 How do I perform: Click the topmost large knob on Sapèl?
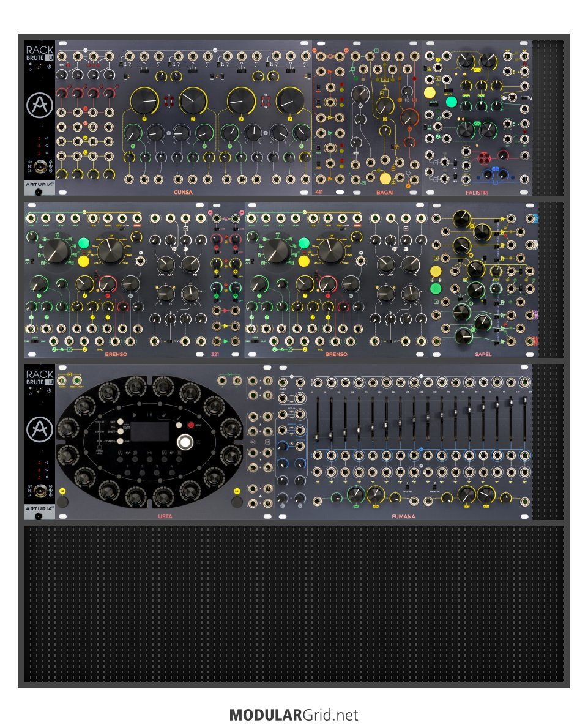click(462, 218)
